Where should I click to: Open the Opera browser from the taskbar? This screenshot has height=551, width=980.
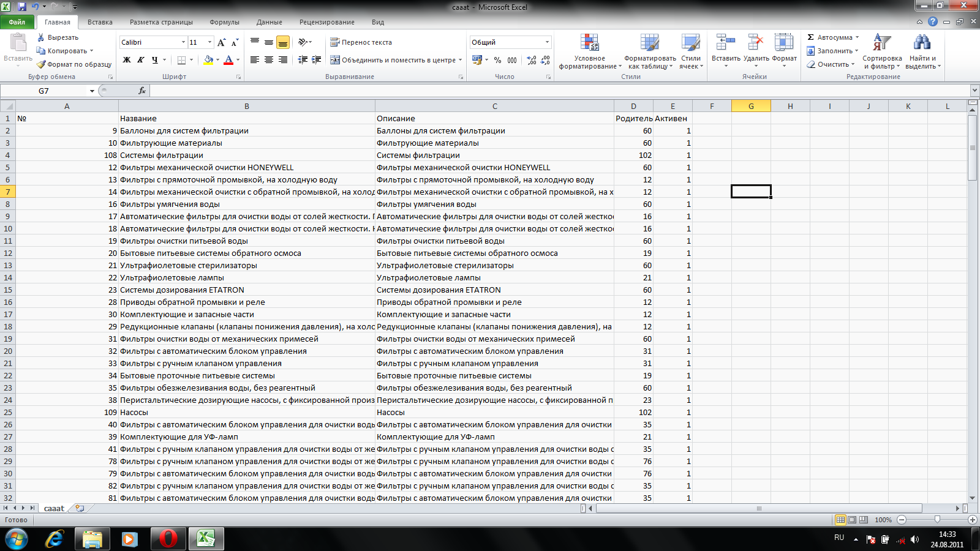(x=168, y=539)
